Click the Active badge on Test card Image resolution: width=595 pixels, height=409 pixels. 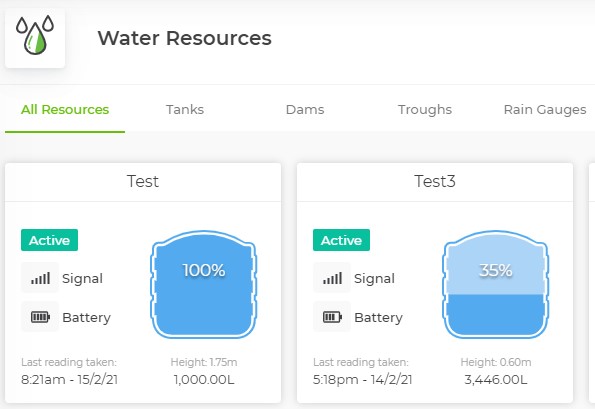[x=49, y=240]
